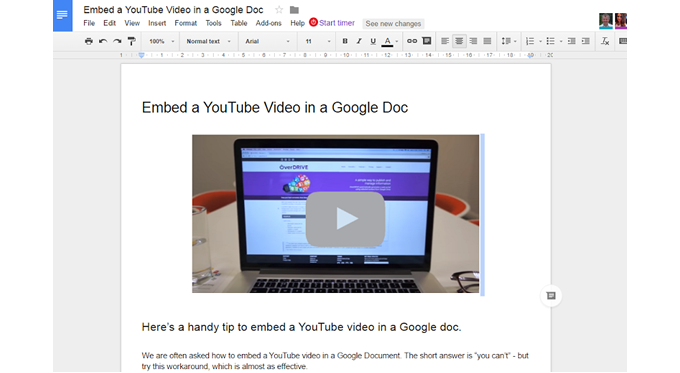The height and width of the screenshot is (373, 680).
Task: Open the font size 11 dropdown
Action: coord(317,41)
